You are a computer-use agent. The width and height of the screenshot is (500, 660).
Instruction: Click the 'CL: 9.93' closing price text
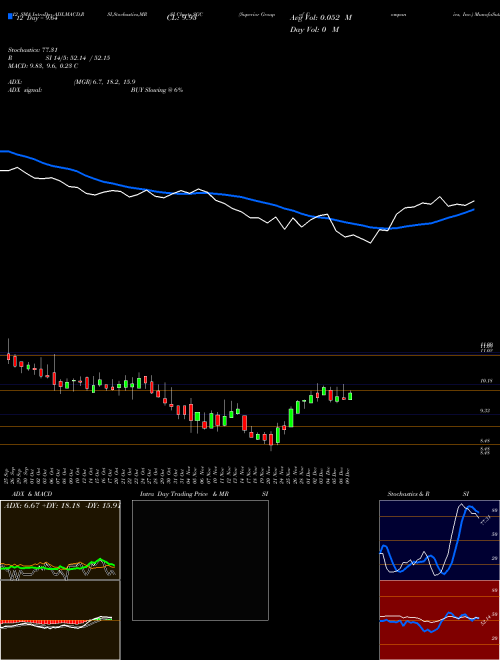(x=181, y=18)
